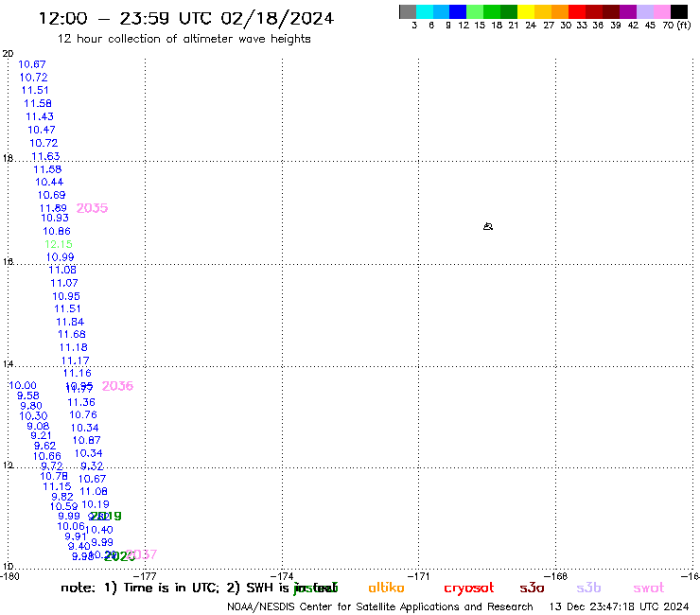Image resolution: width=700 pixels, height=615 pixels.
Task: Select the black swatch at legend end
Action: (x=679, y=12)
